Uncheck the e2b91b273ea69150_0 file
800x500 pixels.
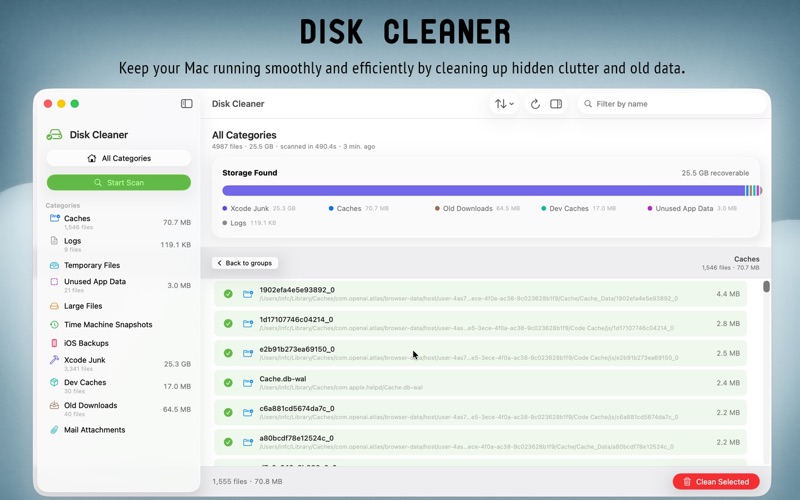coord(228,353)
